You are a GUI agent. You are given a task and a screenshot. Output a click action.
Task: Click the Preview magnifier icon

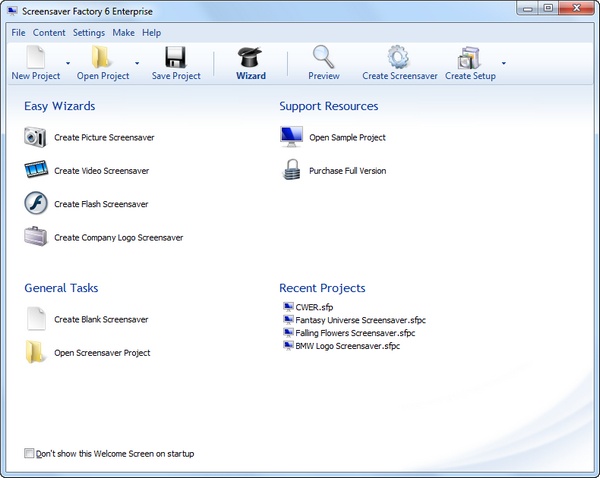tap(323, 56)
